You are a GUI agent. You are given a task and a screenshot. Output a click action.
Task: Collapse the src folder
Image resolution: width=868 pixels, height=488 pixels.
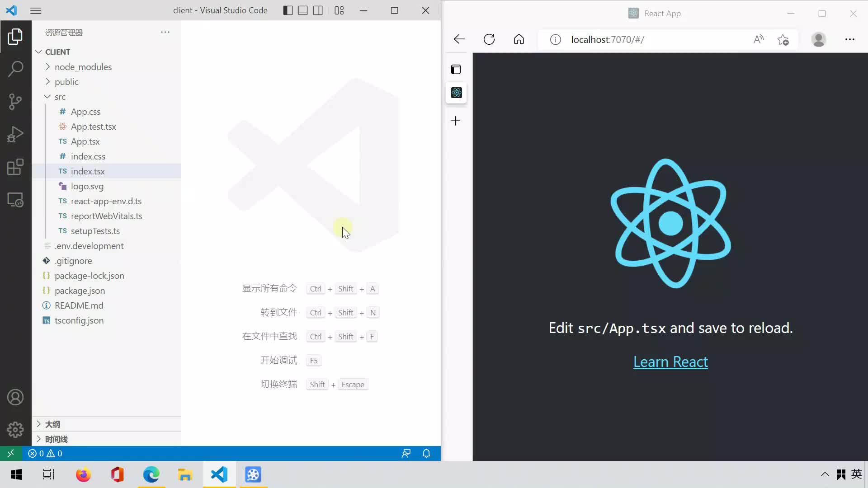click(x=106, y=97)
